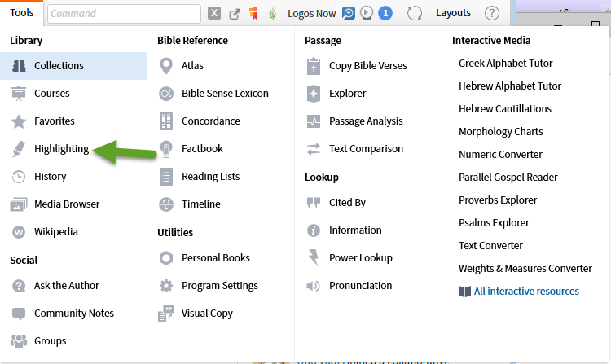Screen dimensions: 611x364
Task: Click the Visual Copy icon
Action: [166, 314]
